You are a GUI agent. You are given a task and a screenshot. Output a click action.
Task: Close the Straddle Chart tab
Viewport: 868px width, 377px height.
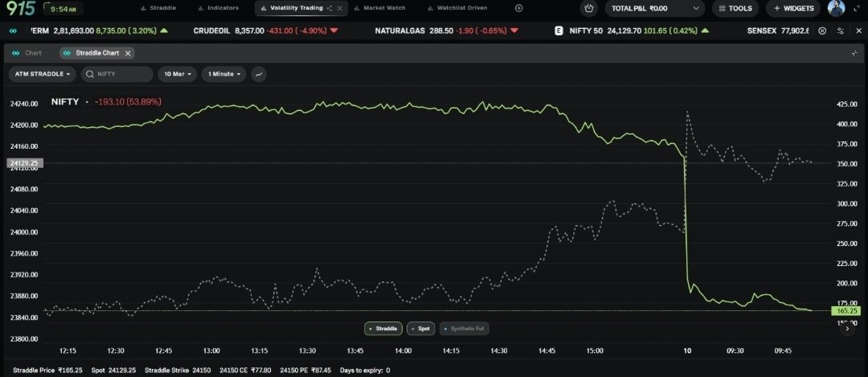click(128, 53)
